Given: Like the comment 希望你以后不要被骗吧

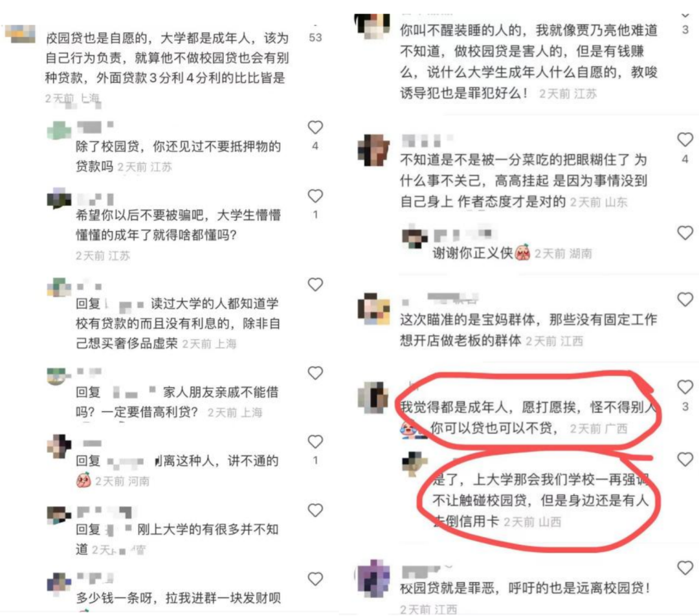Looking at the screenshot, I should click(x=315, y=196).
